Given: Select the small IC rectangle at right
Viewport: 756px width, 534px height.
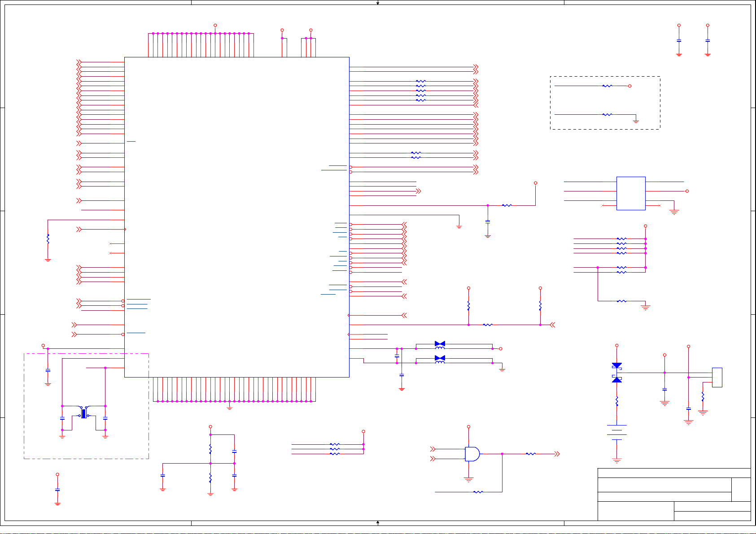Looking at the screenshot, I should tap(631, 193).
